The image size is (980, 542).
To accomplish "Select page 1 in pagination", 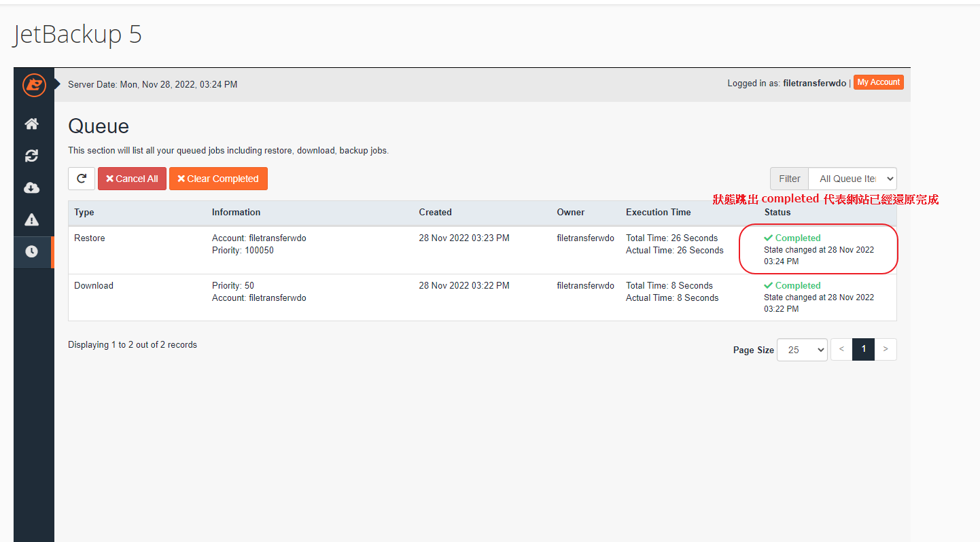I will [863, 349].
